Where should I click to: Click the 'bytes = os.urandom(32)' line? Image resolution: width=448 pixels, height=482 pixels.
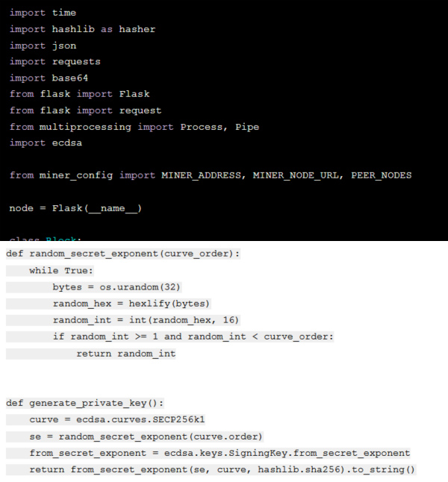(x=116, y=287)
